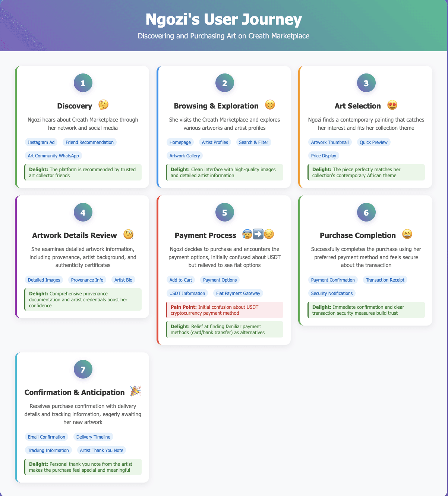Select the Detailed Images tag

44,280
